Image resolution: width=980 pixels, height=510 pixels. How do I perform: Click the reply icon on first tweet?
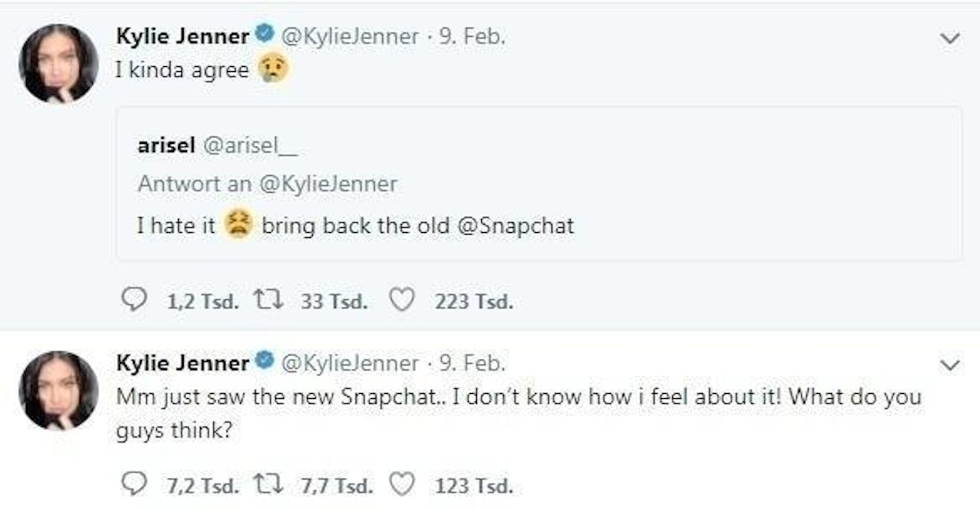coord(132,302)
